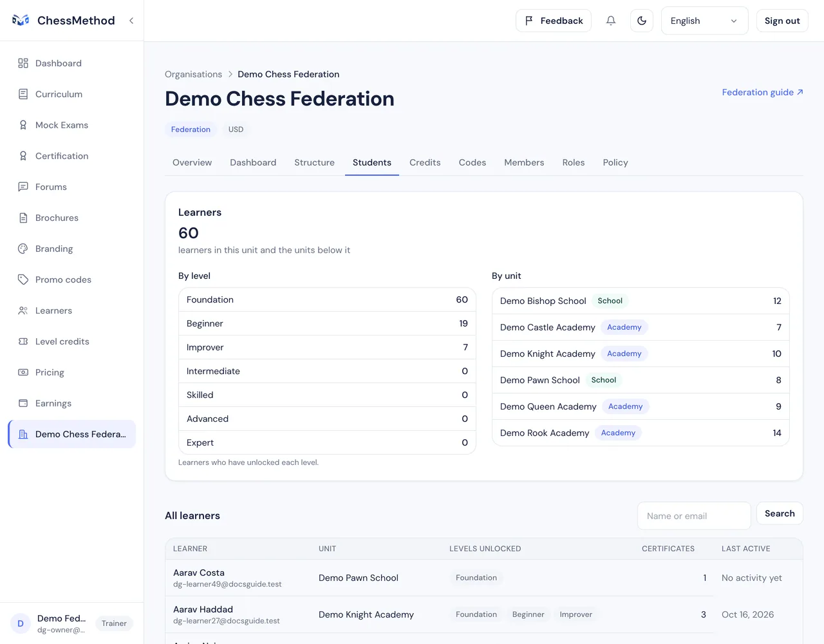The height and width of the screenshot is (644, 824).
Task: Switch to the Overview tab
Action: [x=192, y=162]
